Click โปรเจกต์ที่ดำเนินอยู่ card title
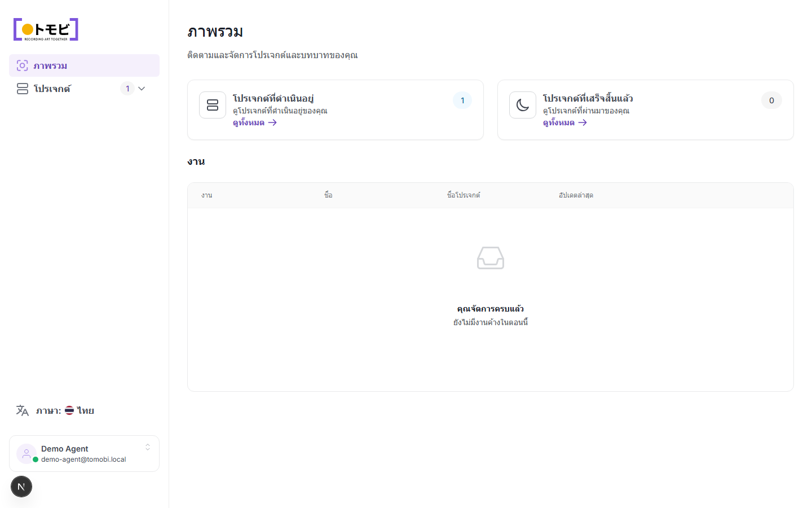The width and height of the screenshot is (812, 508). click(x=273, y=98)
